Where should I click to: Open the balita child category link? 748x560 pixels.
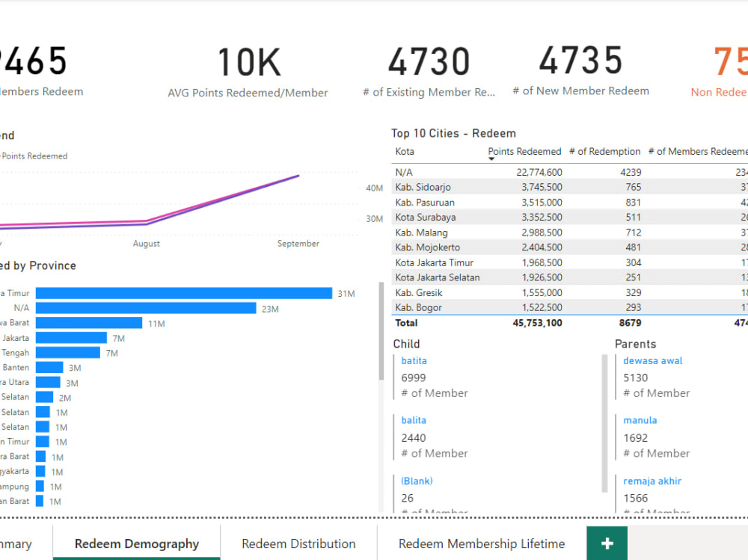(414, 420)
